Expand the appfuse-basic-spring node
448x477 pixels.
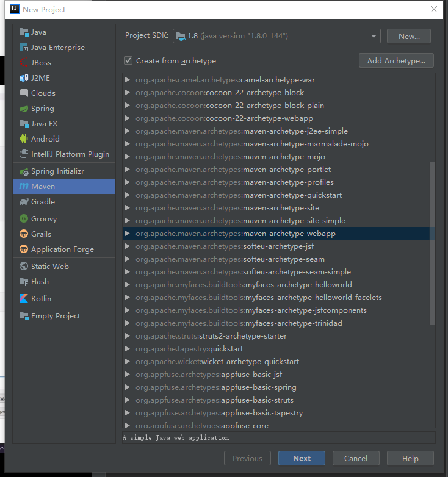point(128,387)
